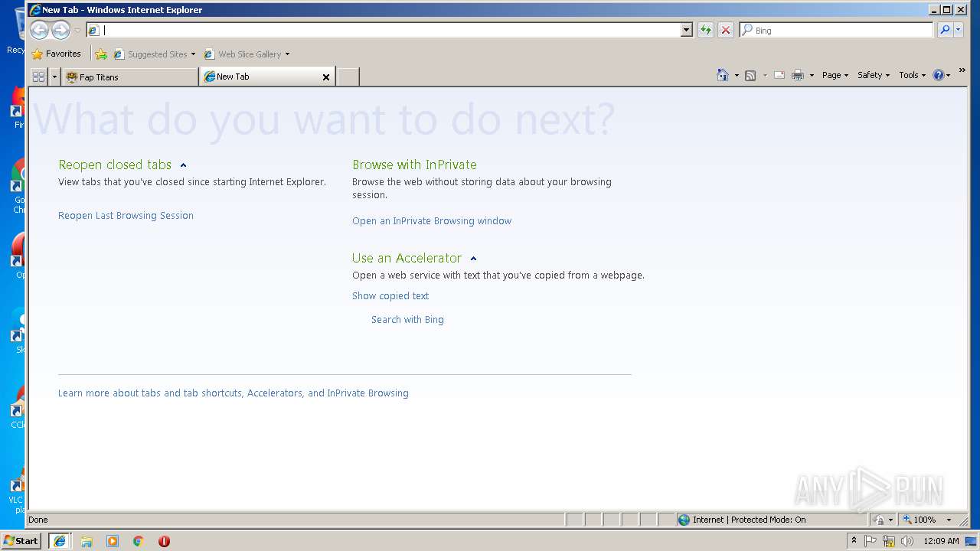This screenshot has height=551, width=980.
Task: Click the magnifier Search button
Action: pos(945,30)
